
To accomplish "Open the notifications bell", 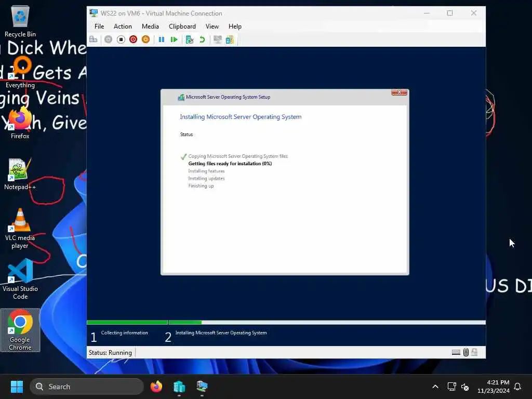I will [x=517, y=387].
